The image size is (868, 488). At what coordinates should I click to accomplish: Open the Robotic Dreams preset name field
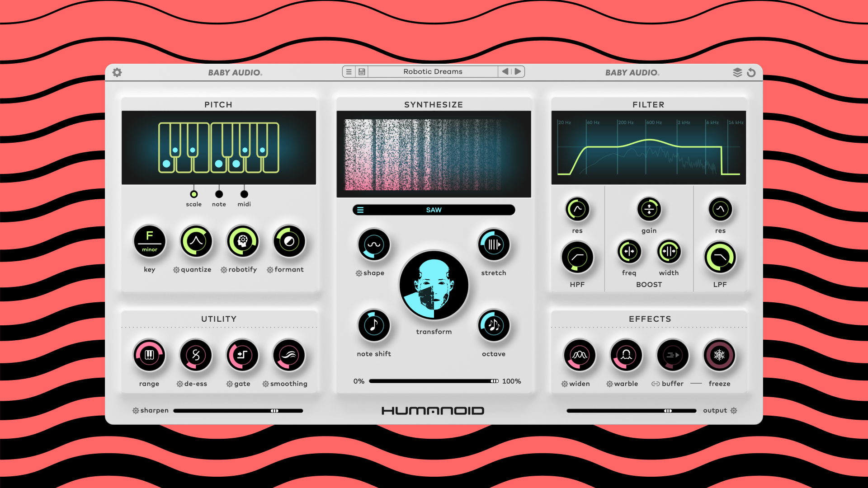[x=433, y=71]
